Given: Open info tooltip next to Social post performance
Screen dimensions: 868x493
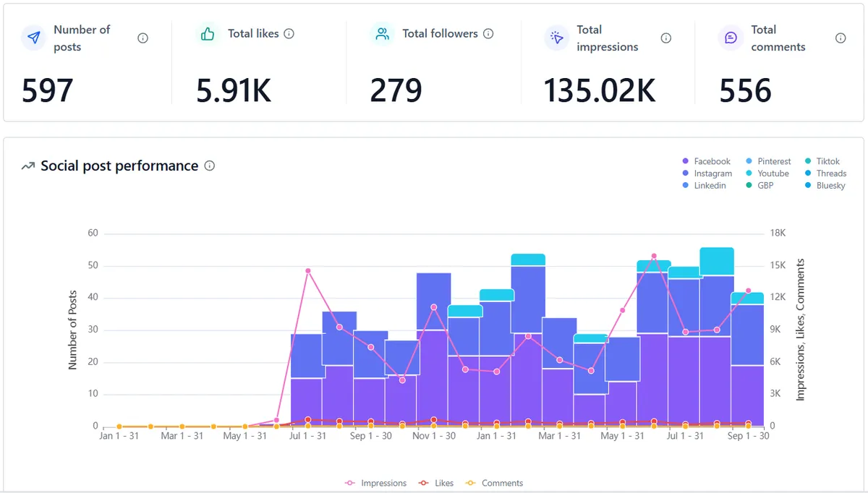Looking at the screenshot, I should (210, 166).
